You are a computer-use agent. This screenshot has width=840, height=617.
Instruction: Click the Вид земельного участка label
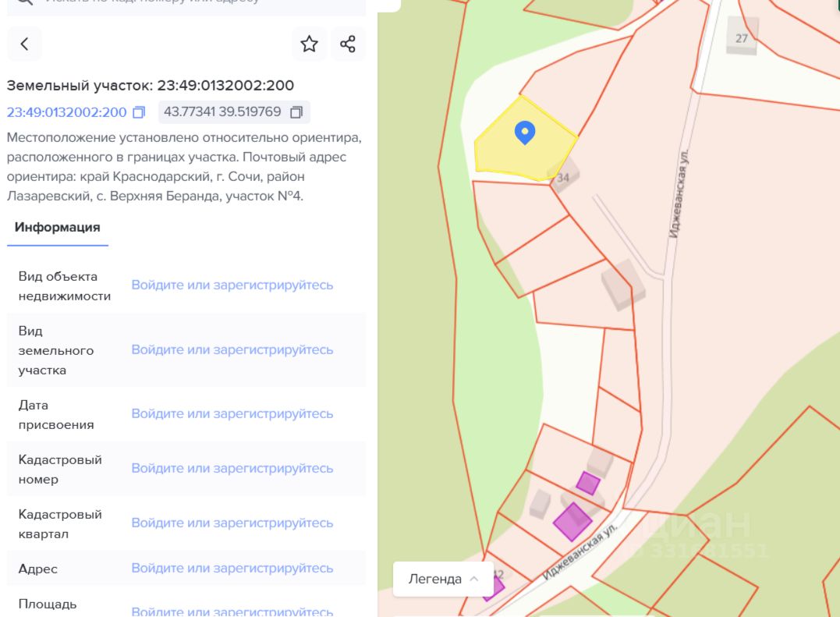(55, 351)
